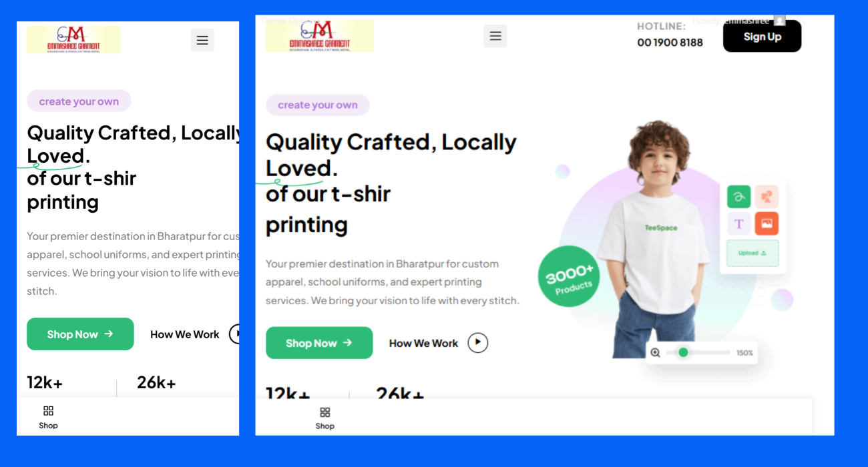Click the zoom magnifier icon near slider
The width and height of the screenshot is (868, 467).
655,352
